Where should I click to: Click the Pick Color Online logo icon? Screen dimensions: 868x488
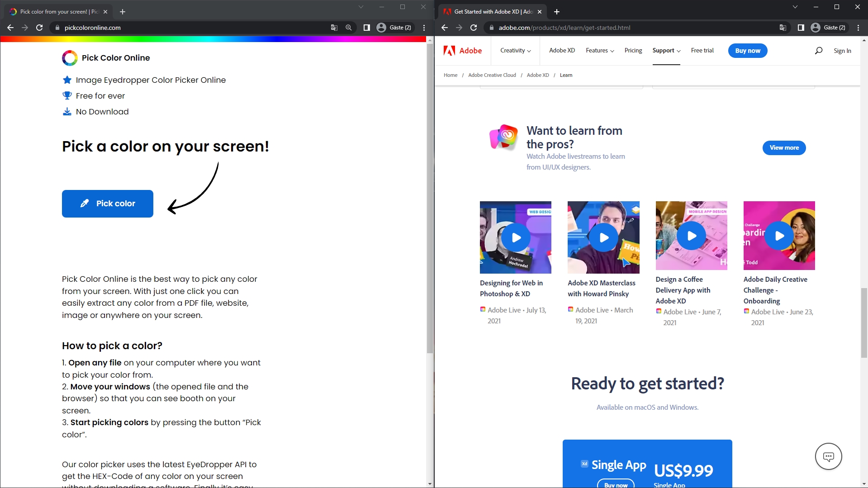click(x=70, y=58)
